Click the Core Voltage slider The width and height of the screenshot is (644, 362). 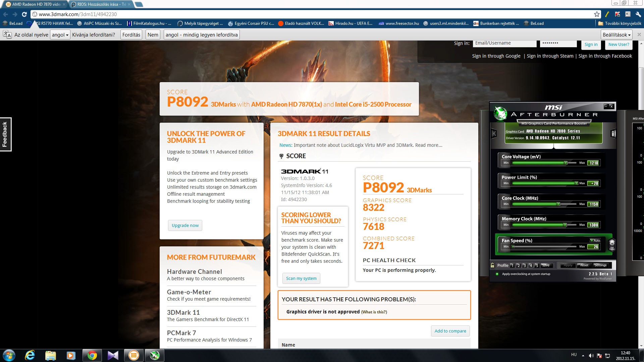point(544,163)
